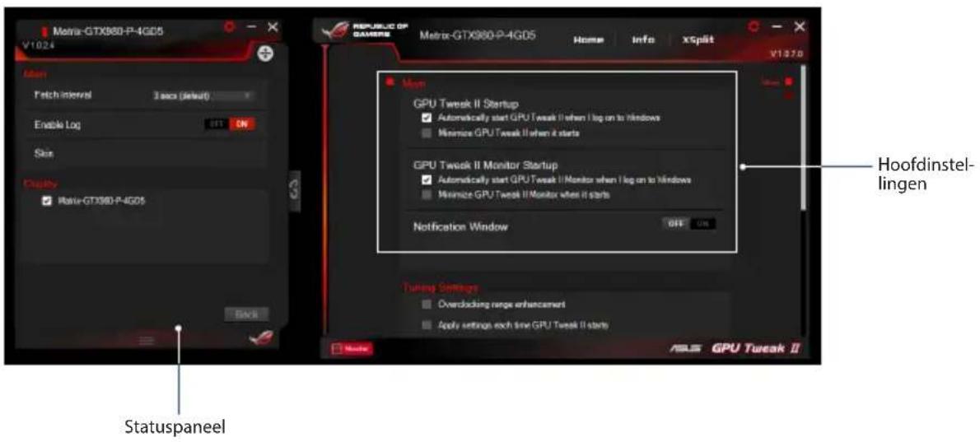Enable Overclocking range enhancement

[x=427, y=305]
